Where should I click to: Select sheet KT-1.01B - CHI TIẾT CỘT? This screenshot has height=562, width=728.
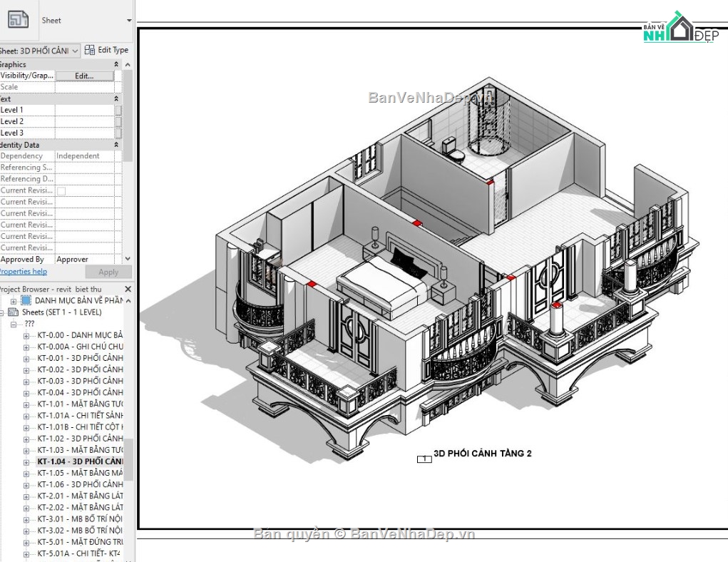click(81, 426)
